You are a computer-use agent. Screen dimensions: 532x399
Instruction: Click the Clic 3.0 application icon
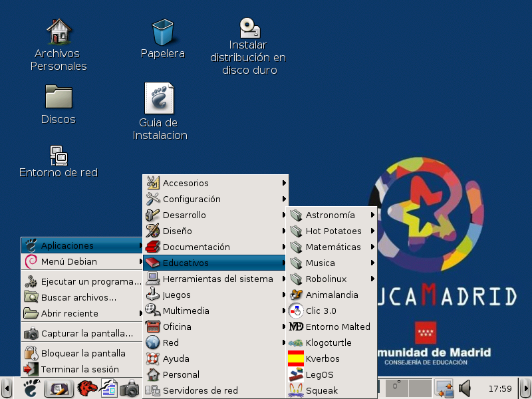click(x=296, y=311)
